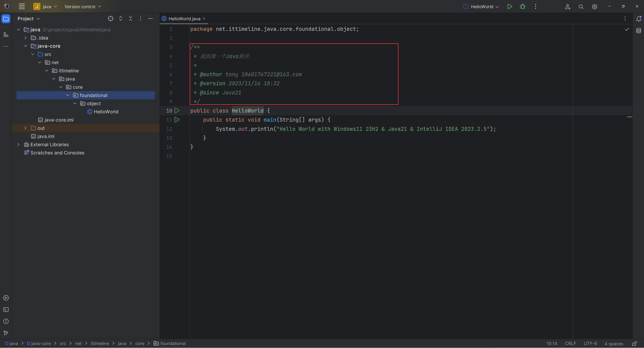Image resolution: width=644 pixels, height=348 pixels.
Task: Click the Project tool window icon
Action: (x=6, y=19)
